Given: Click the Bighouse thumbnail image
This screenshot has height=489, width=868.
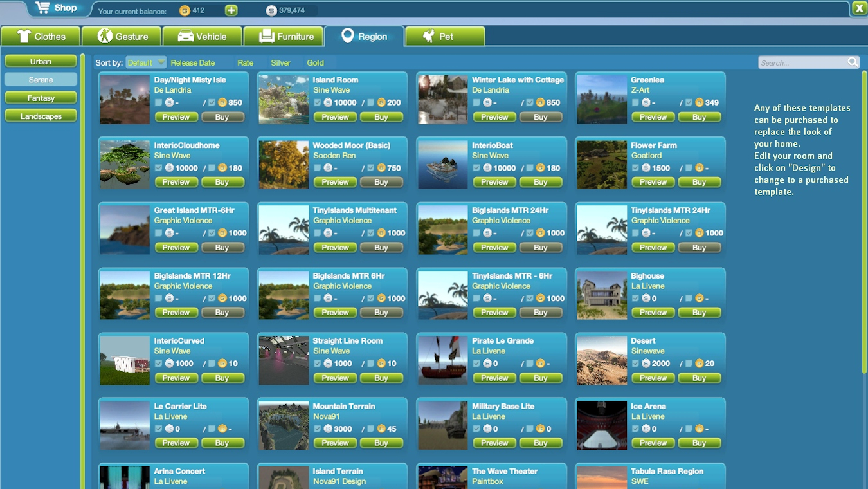Looking at the screenshot, I should point(602,295).
